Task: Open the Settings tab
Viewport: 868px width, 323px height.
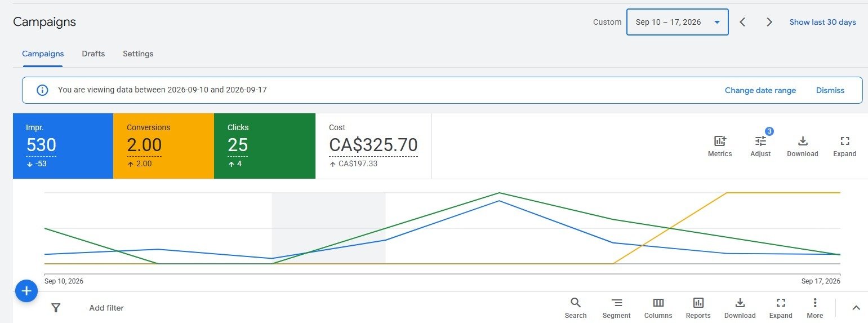Action: coord(138,54)
